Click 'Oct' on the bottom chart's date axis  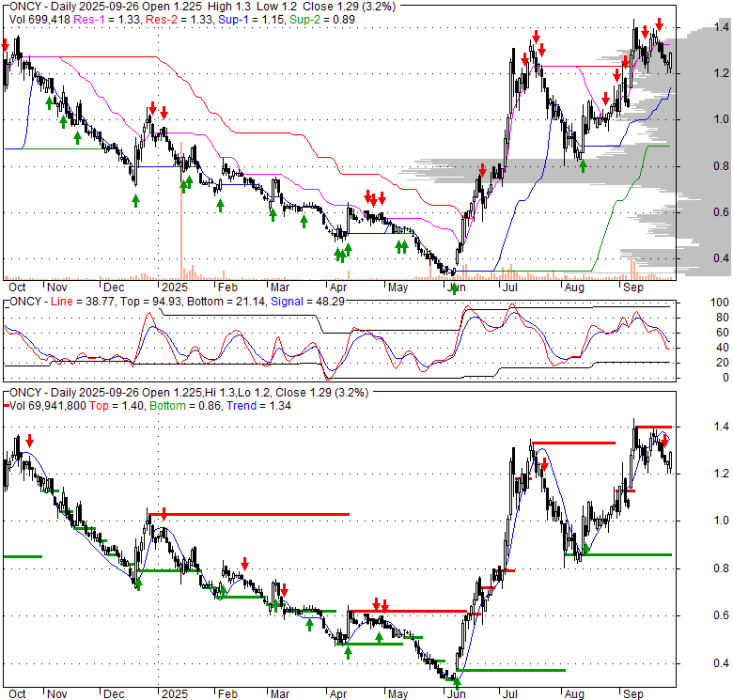(x=17, y=694)
